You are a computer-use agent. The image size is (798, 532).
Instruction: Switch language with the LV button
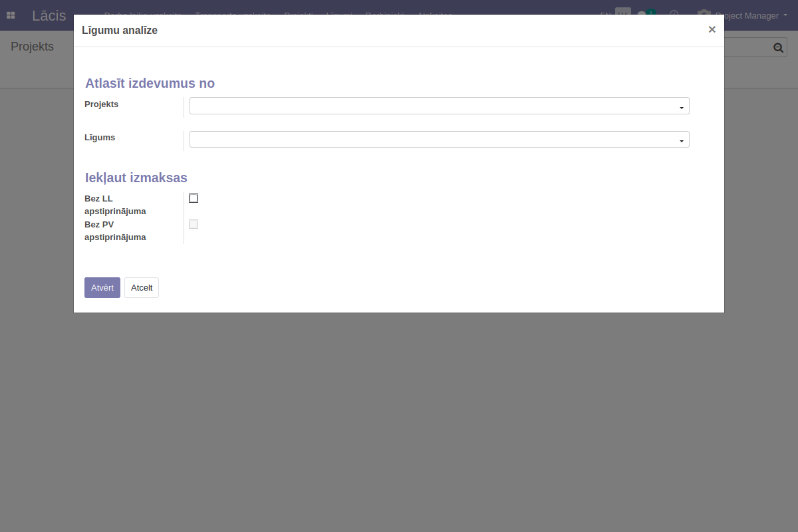coord(622,13)
